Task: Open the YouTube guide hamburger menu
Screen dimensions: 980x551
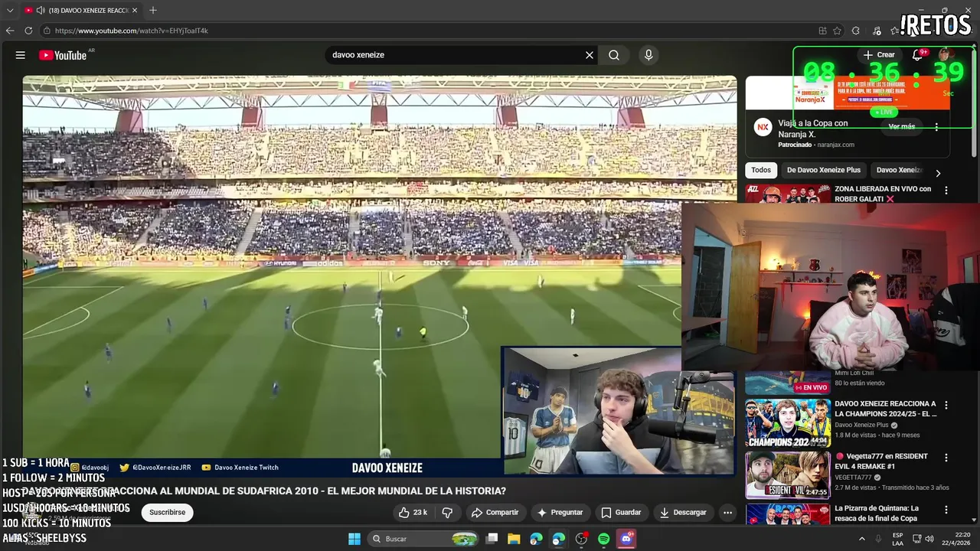Action: point(21,55)
